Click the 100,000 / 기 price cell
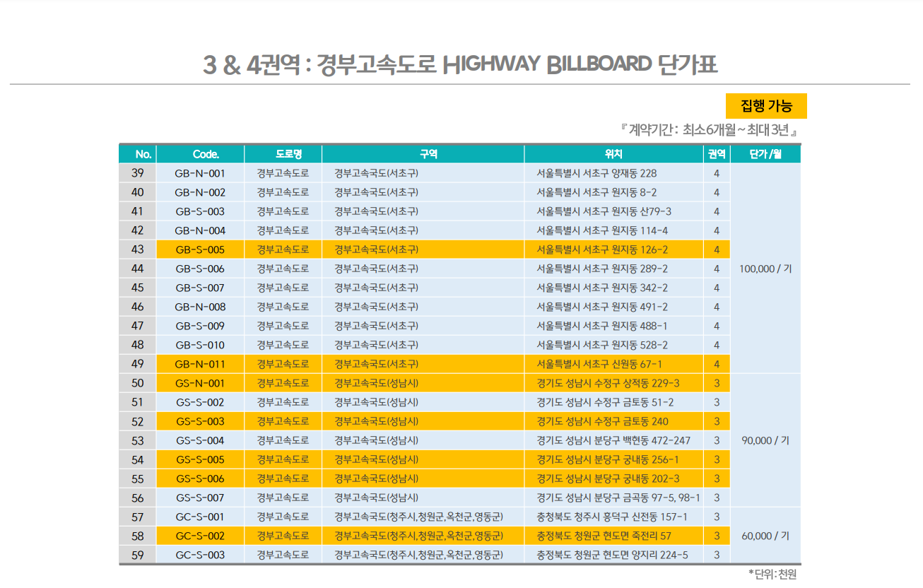This screenshot has width=923, height=588. click(x=765, y=269)
